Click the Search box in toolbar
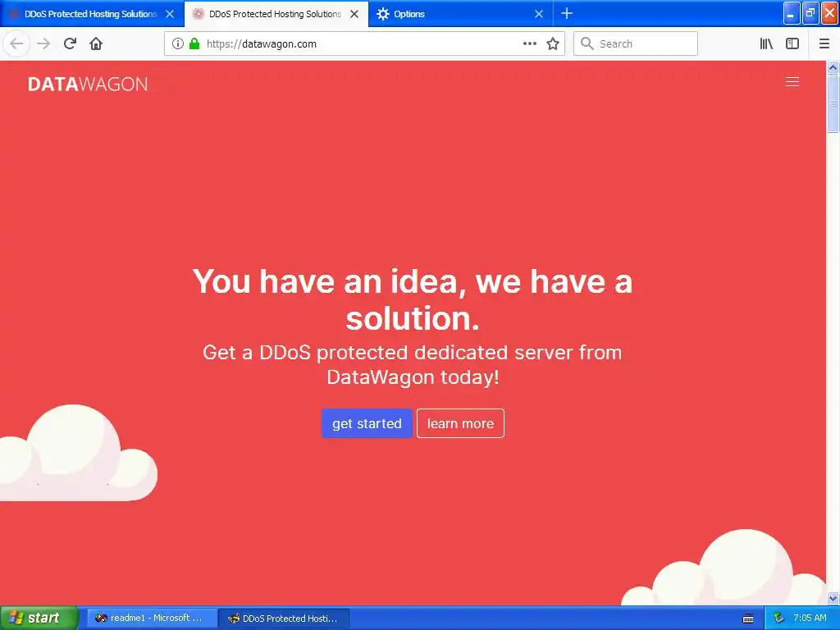This screenshot has height=630, width=840. pos(636,43)
